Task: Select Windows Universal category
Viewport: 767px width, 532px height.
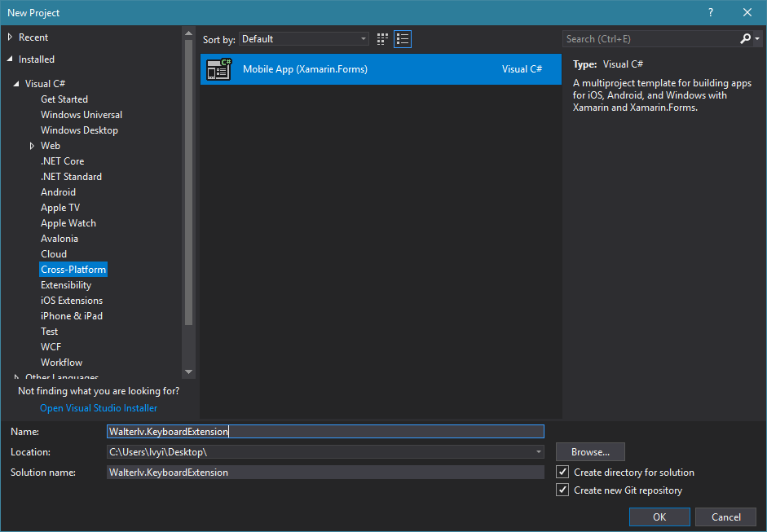Action: tap(82, 115)
